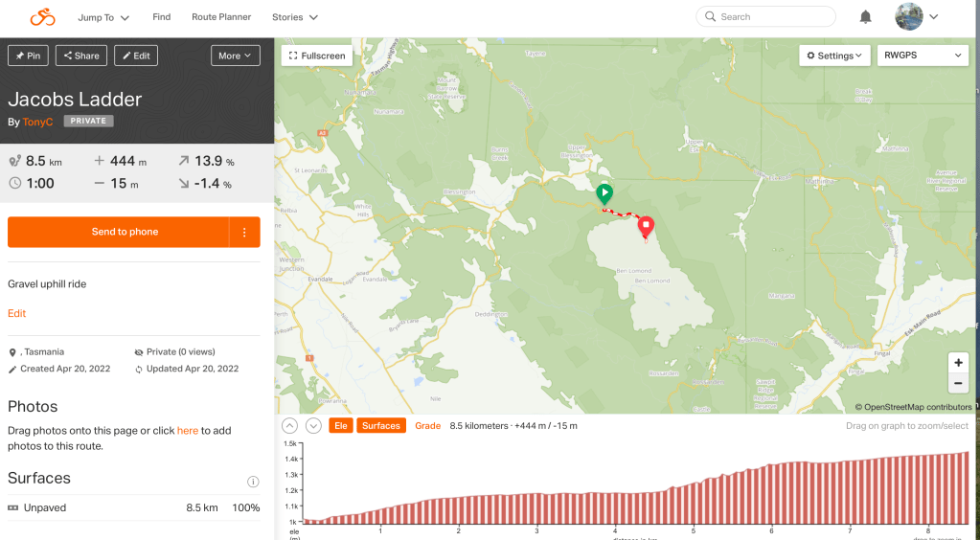Expand the More actions dropdown
980x540 pixels.
(235, 56)
